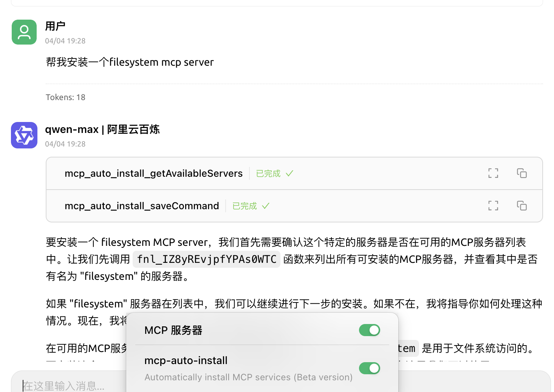
Task: Click the 用户 name label
Action: click(55, 26)
